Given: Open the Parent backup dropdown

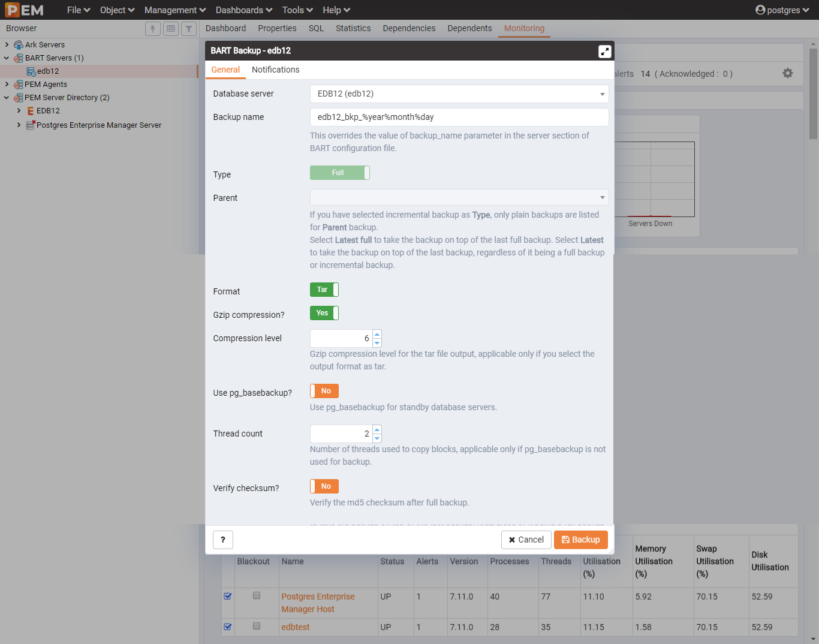Looking at the screenshot, I should [459, 197].
